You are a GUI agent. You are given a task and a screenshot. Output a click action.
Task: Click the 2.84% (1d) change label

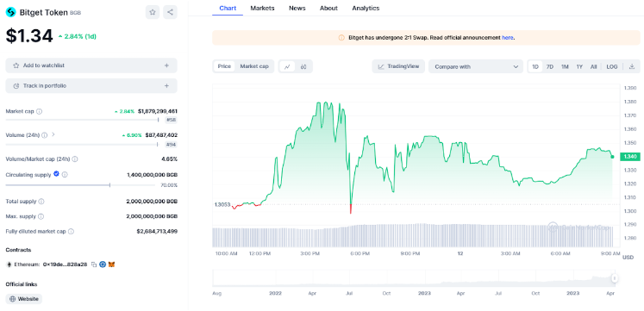coord(78,36)
